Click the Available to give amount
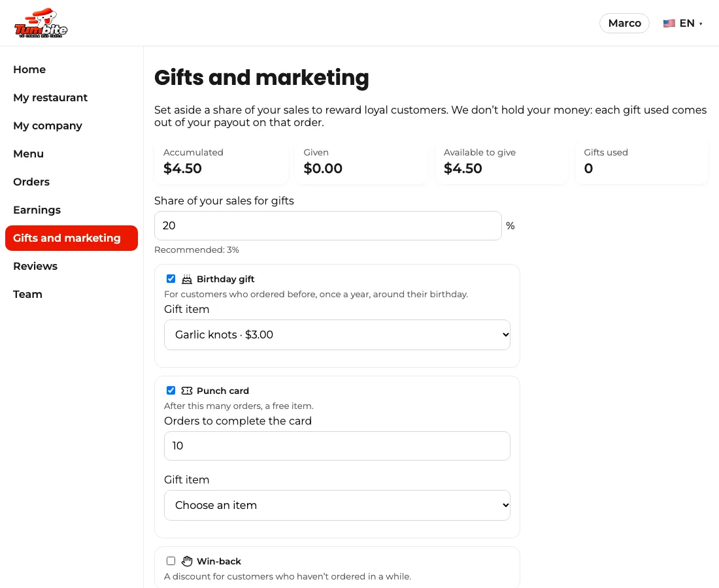This screenshot has height=588, width=719. point(463,168)
